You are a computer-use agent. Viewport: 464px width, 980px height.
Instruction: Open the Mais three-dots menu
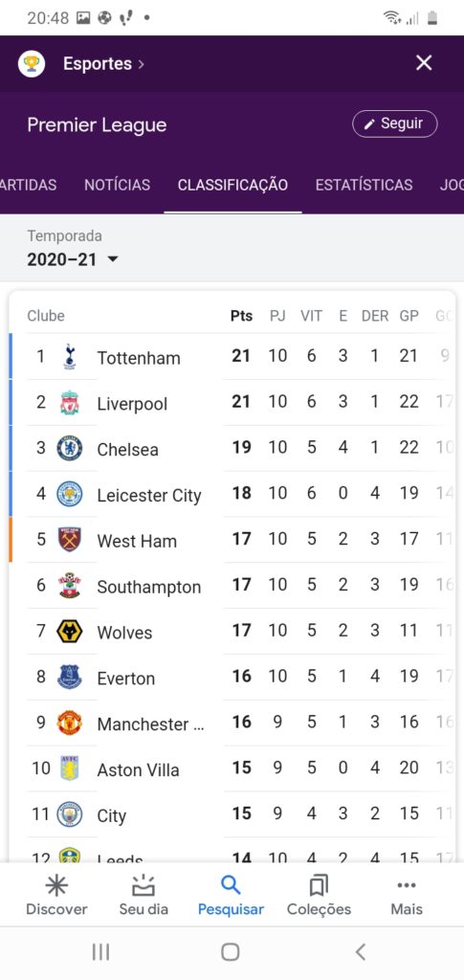click(x=407, y=885)
